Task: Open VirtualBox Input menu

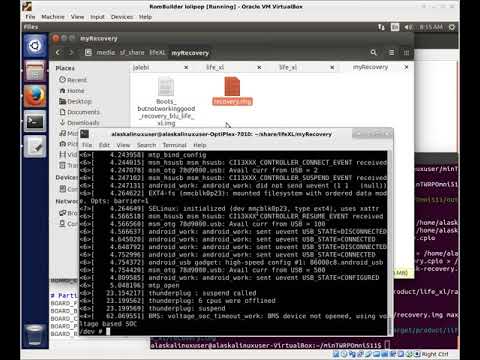Action: 97,17
